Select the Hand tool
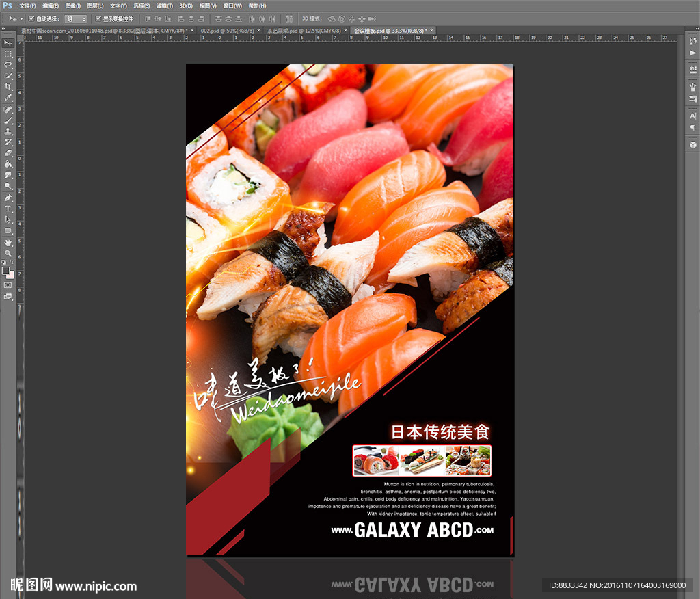Image resolution: width=700 pixels, height=599 pixels. point(8,243)
